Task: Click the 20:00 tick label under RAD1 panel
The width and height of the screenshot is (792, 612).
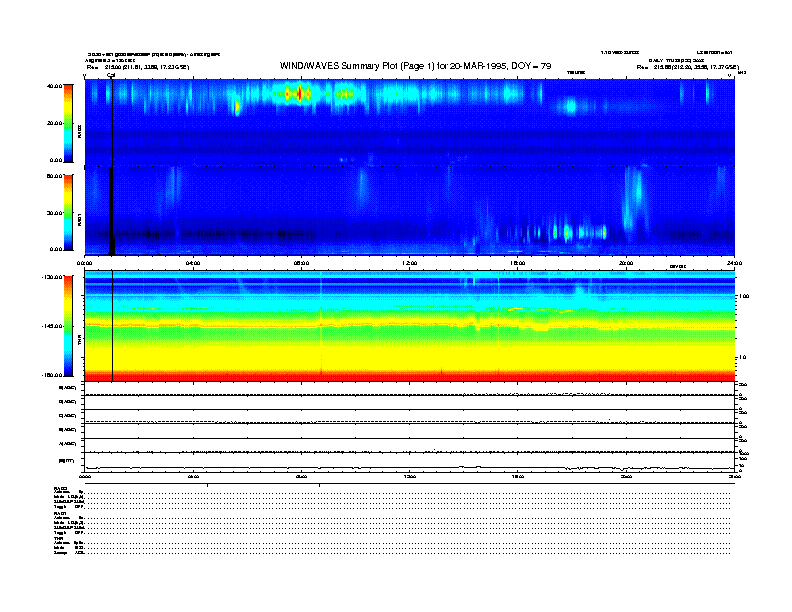Action: click(x=626, y=263)
